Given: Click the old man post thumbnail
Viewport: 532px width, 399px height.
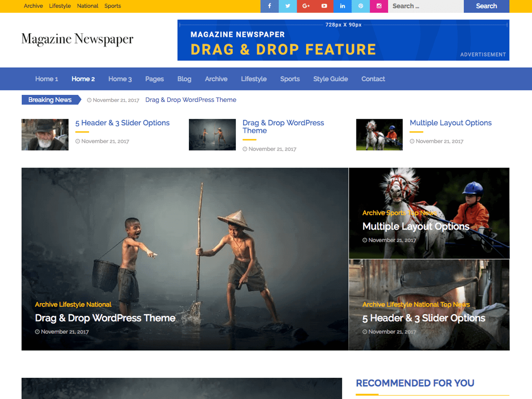Looking at the screenshot, I should click(x=45, y=135).
